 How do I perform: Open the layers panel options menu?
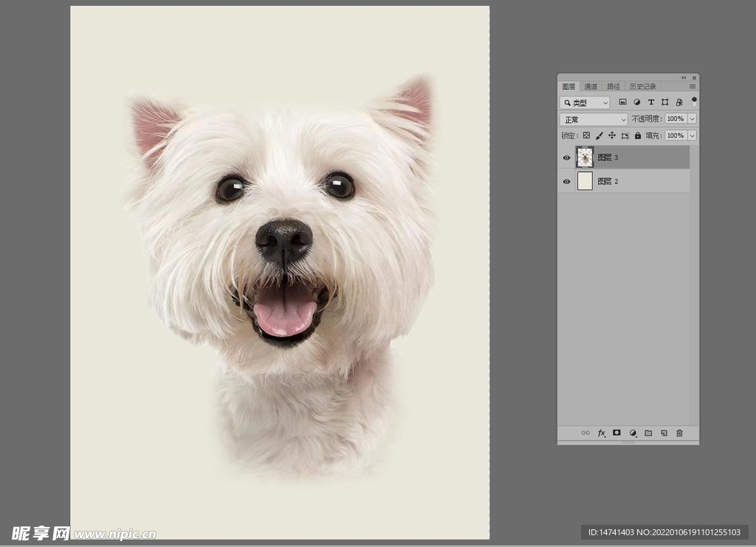tap(693, 86)
